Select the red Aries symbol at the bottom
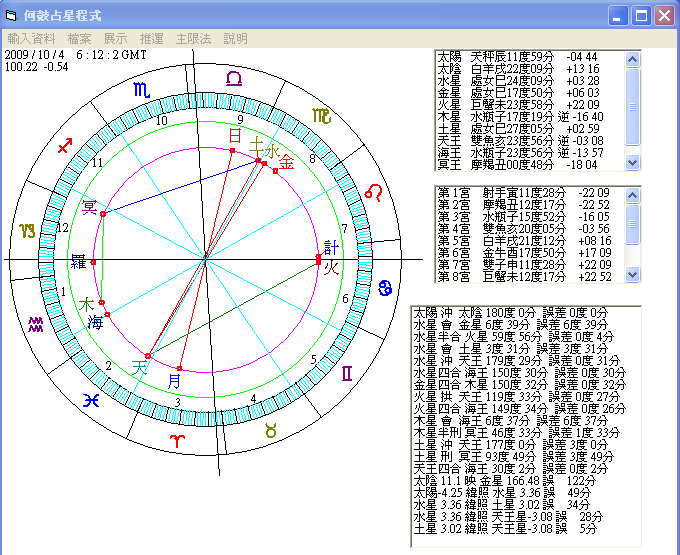 click(176, 440)
